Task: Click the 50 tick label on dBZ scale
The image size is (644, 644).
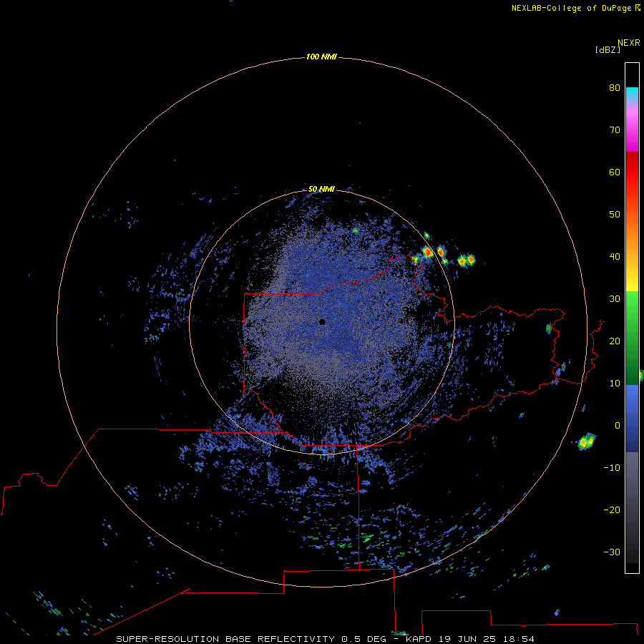Action: coord(615,215)
